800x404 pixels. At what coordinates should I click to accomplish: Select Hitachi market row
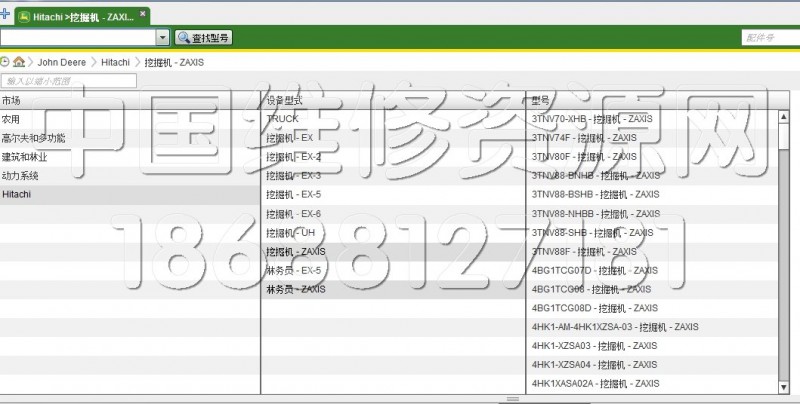(130, 195)
